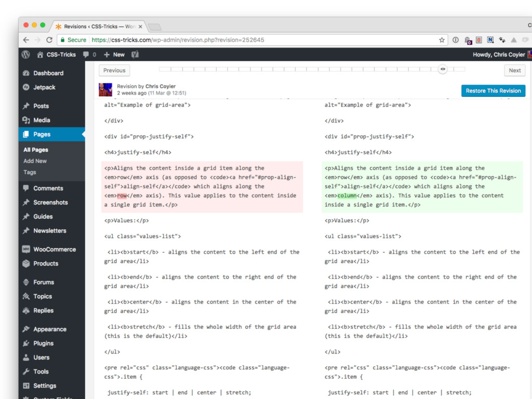Click the browser back arrow
Image resolution: width=532 pixels, height=399 pixels.
click(x=26, y=40)
